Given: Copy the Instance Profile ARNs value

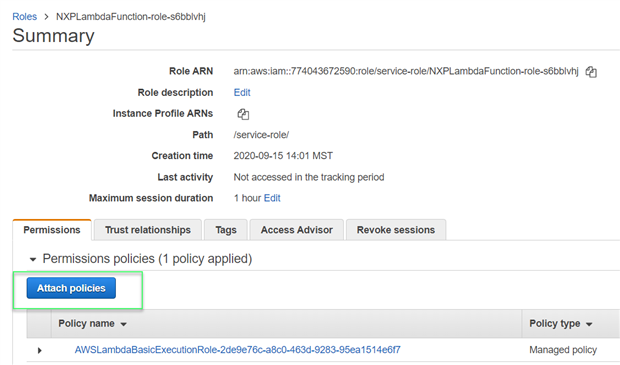Looking at the screenshot, I should (x=243, y=114).
